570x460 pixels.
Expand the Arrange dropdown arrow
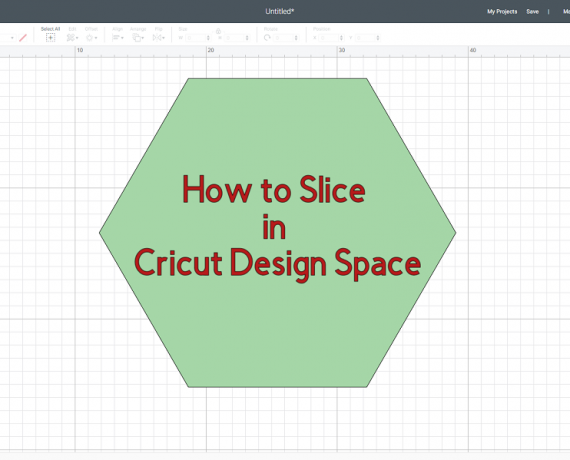(x=143, y=38)
